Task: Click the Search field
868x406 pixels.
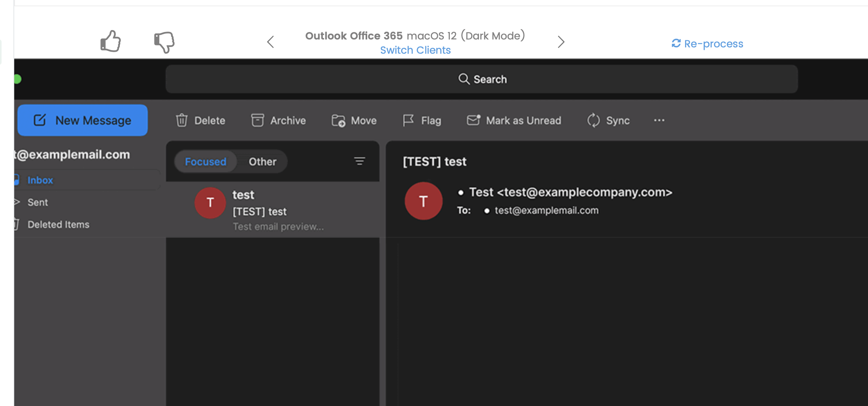Action: (481, 79)
